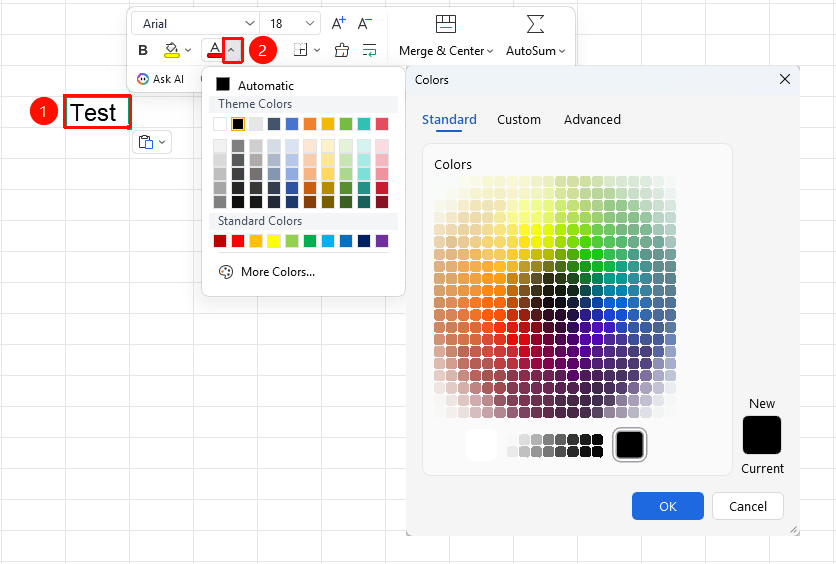This screenshot has width=836, height=564.
Task: Pick the white theme color swatch
Action: 220,124
